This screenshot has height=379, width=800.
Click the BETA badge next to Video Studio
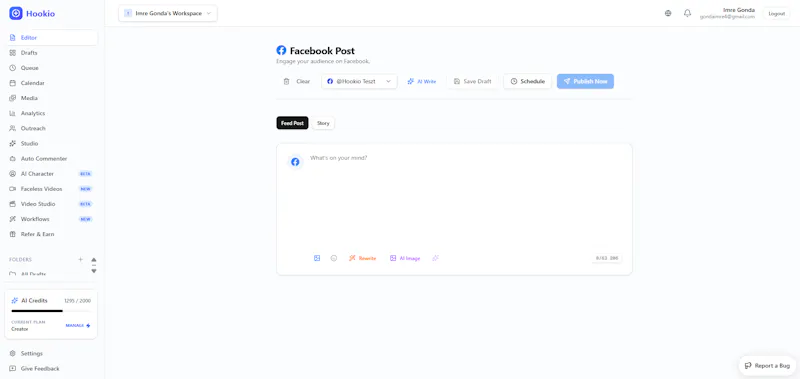coord(85,204)
